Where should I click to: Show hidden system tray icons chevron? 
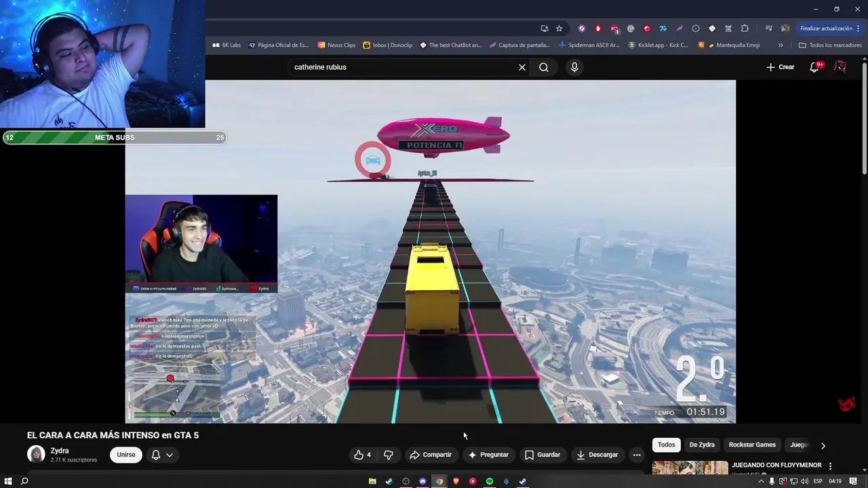[761, 481]
